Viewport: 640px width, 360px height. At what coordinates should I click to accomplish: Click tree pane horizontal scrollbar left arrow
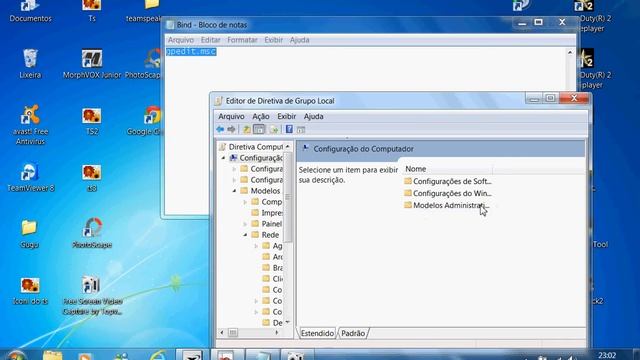pyautogui.click(x=222, y=333)
